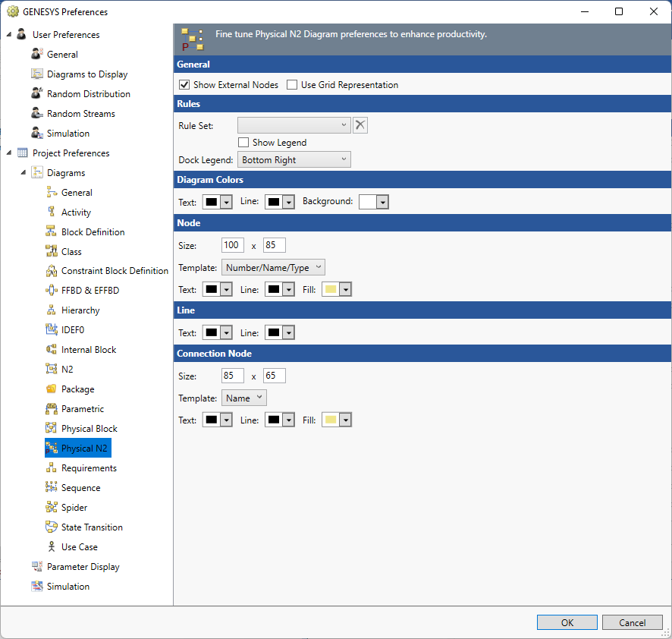The height and width of the screenshot is (639, 672).
Task: Collapse the Project Preferences tree node
Action: click(x=9, y=153)
